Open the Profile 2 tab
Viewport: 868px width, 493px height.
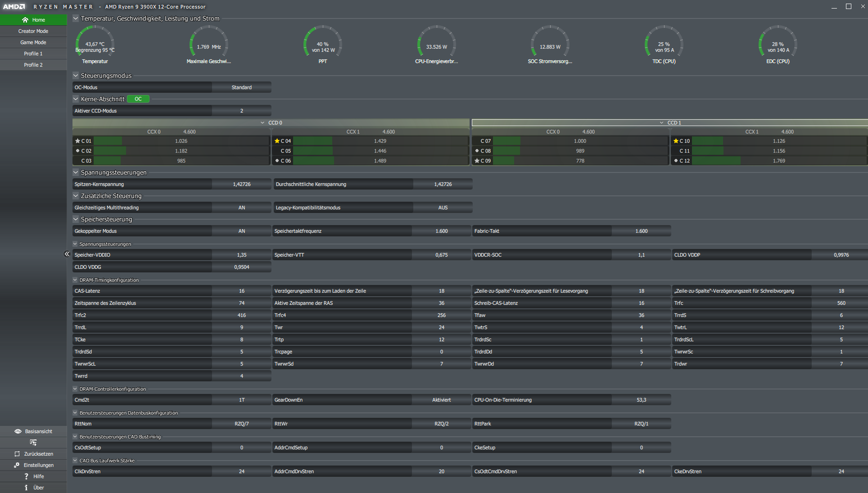point(33,65)
